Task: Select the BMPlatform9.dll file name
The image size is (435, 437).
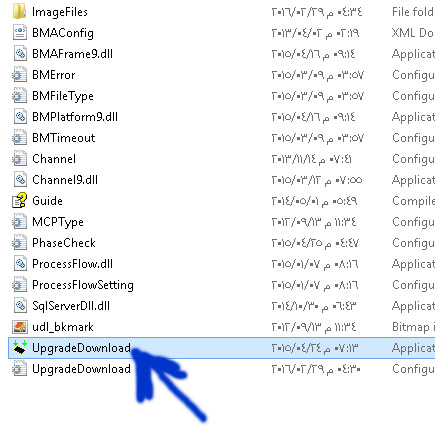Action: [x=75, y=117]
